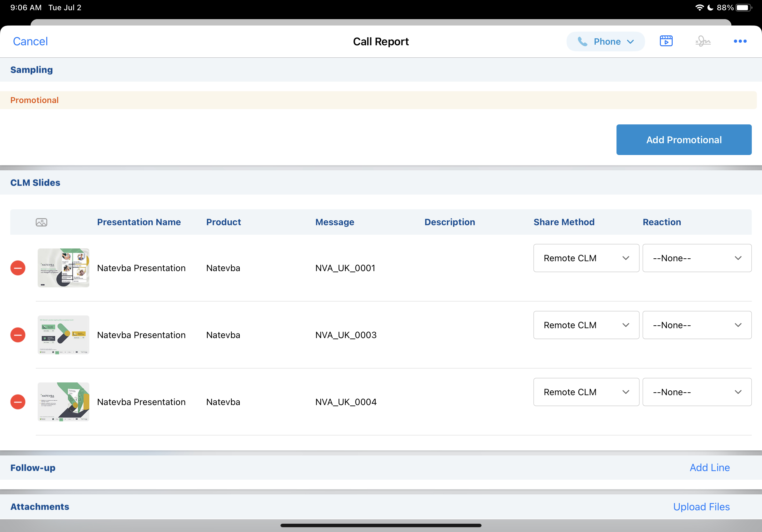762x532 pixels.
Task: Open the NVA_UK_0004 slide thumbnail
Action: (63, 402)
